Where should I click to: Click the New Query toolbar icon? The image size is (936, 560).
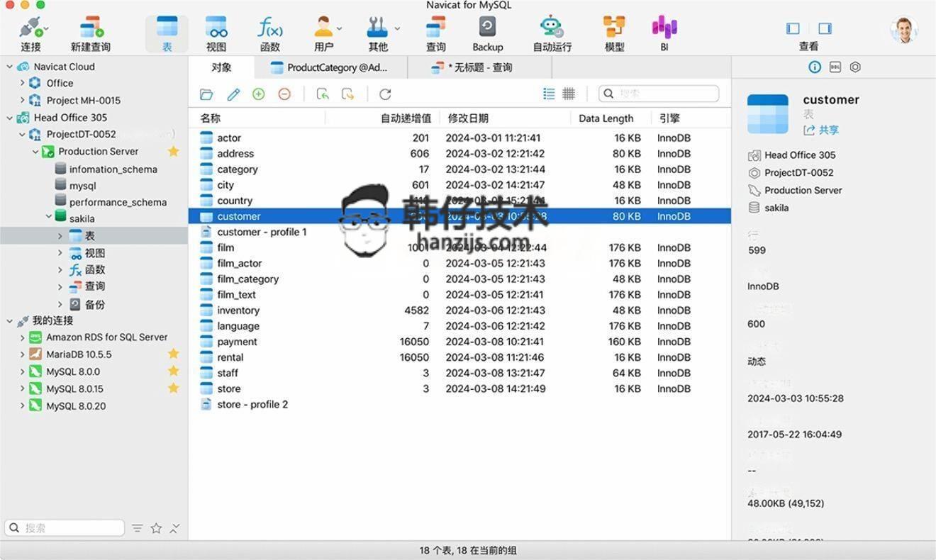tap(90, 33)
